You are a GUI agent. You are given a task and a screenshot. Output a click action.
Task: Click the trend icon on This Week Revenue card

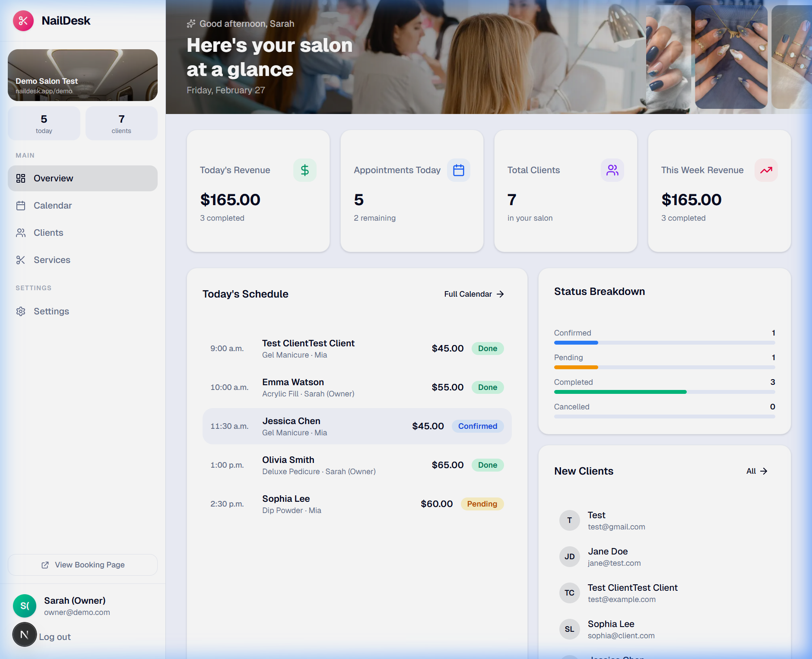click(x=766, y=170)
